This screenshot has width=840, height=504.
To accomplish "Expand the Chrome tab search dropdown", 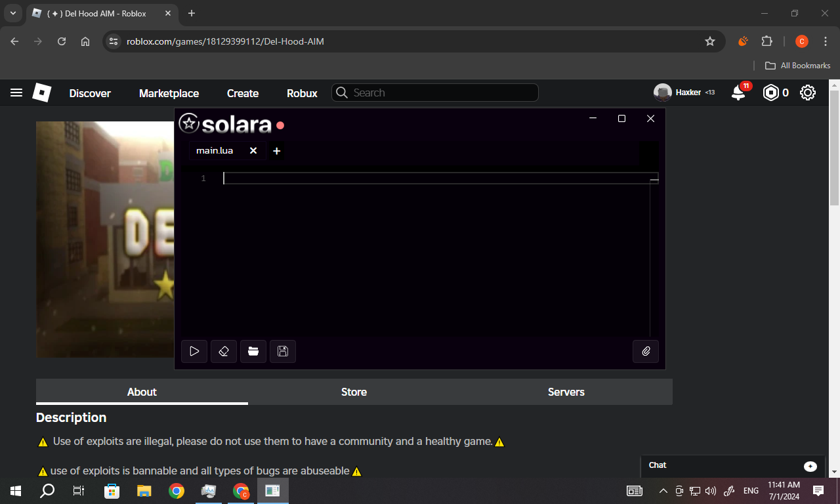I will point(13,13).
